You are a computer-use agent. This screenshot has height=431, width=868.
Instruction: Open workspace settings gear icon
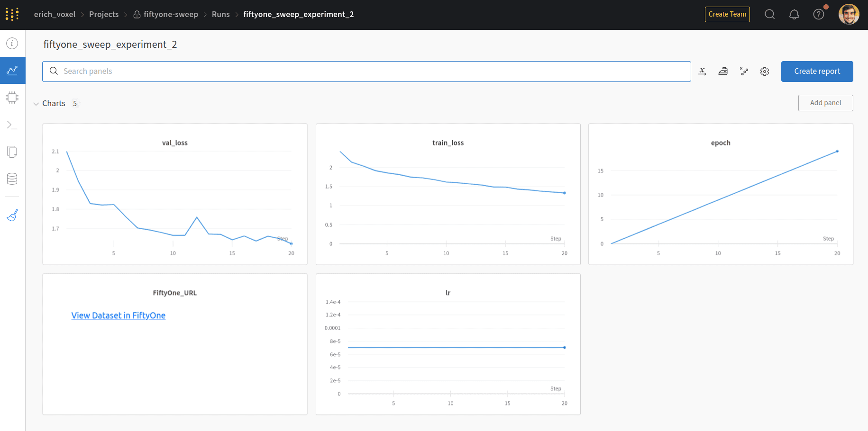click(765, 72)
